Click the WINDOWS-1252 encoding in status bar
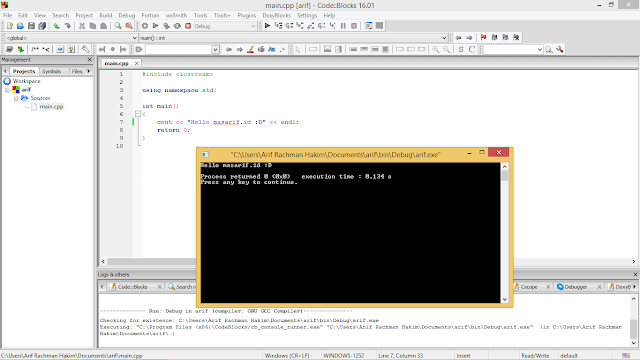Viewport: 640px width, 360px height. pyautogui.click(x=344, y=356)
